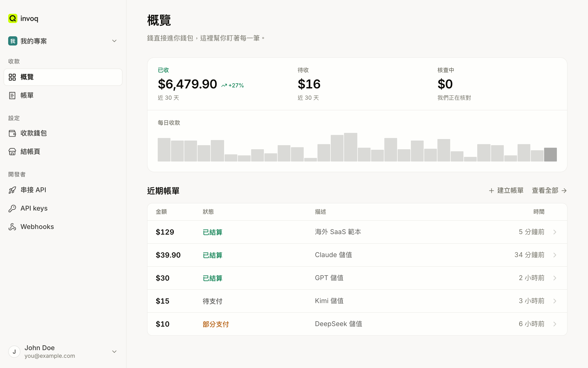Viewport: 588px width, 368px height.
Task: Click the $129 amount cell
Action: [x=165, y=232]
